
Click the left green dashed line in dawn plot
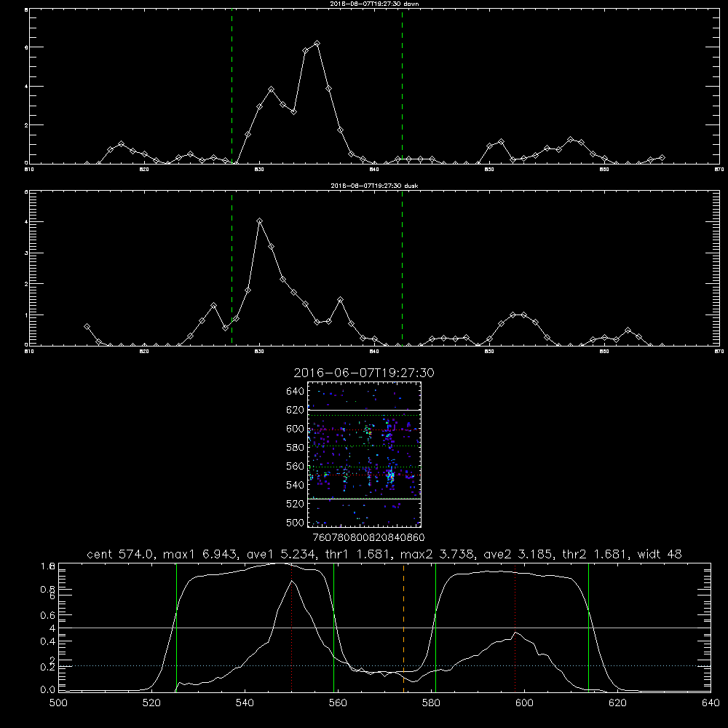(x=232, y=87)
